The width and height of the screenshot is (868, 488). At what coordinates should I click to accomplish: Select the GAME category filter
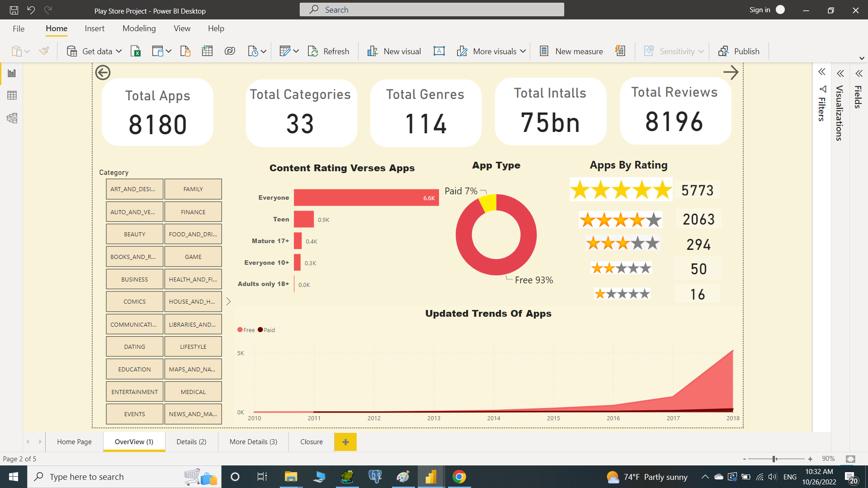[193, 256]
